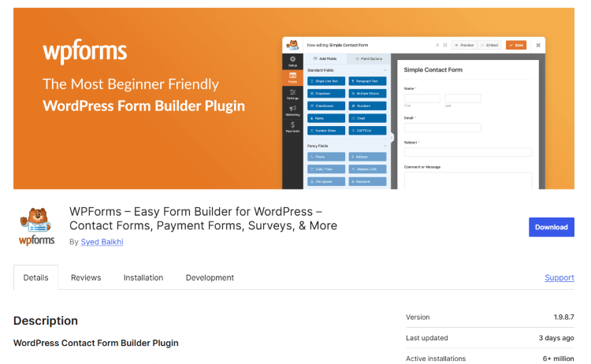Open the Development tab
Image resolution: width=591 pixels, height=364 pixels.
coord(210,277)
